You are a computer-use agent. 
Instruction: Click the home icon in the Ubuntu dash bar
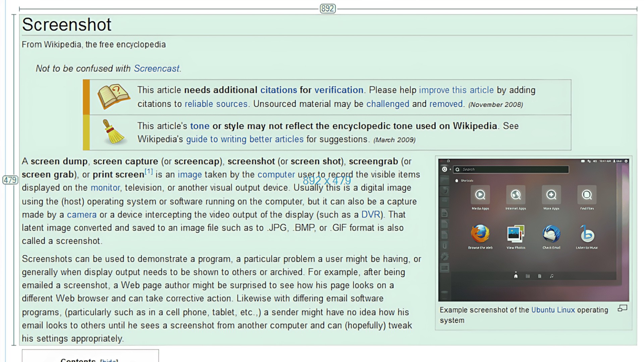(516, 276)
